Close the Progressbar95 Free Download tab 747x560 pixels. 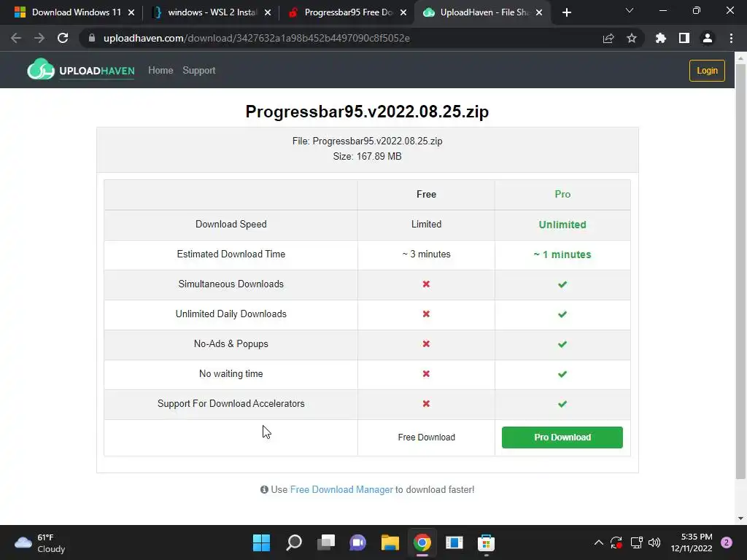[403, 12]
